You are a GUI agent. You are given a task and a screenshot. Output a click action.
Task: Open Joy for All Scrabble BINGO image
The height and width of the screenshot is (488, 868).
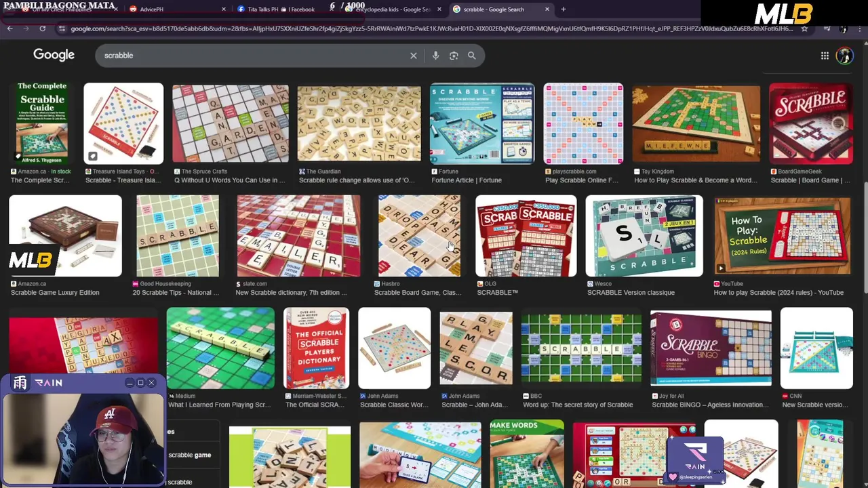tap(711, 348)
